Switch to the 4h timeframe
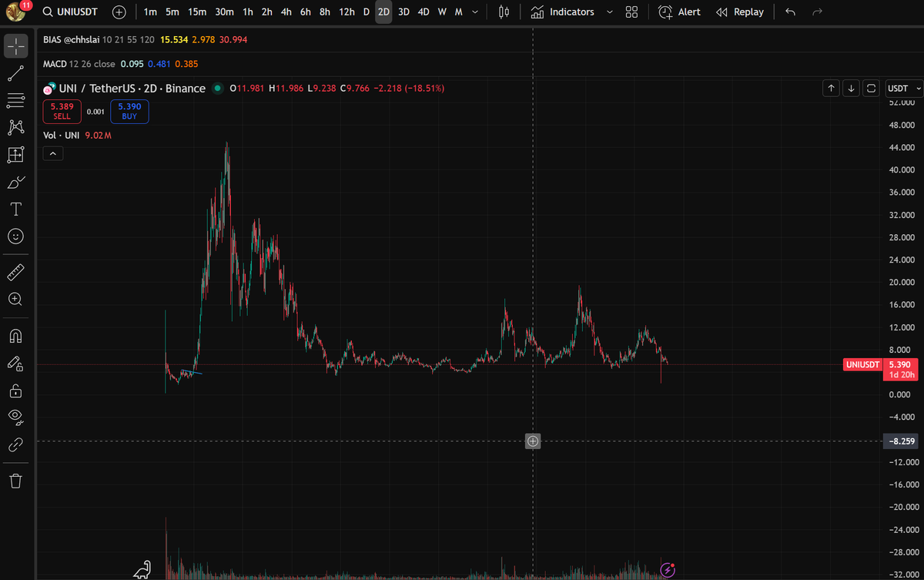Screen dimensions: 924x580 coord(286,12)
